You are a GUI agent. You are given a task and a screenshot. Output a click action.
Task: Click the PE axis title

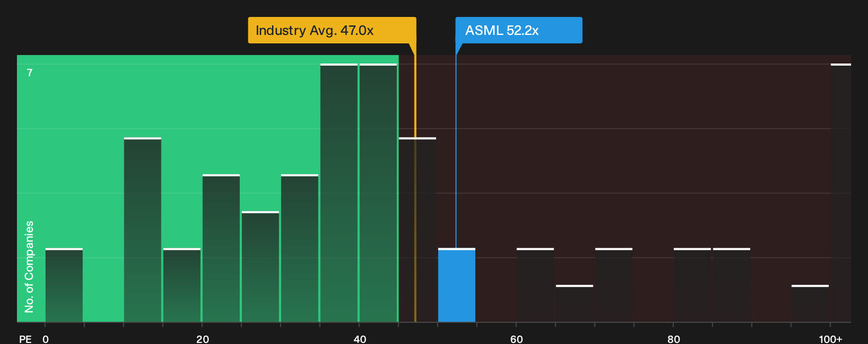coord(25,339)
